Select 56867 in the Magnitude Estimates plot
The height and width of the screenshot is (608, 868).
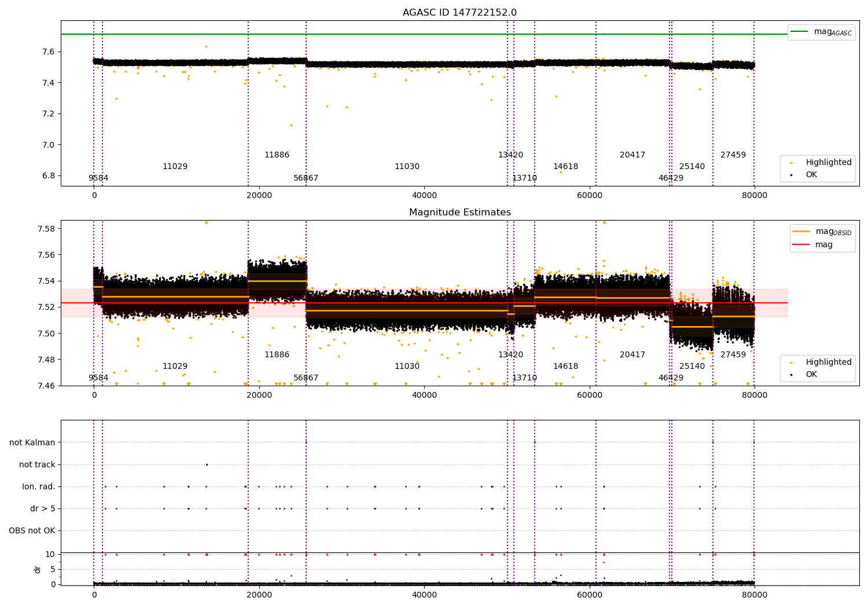click(306, 378)
